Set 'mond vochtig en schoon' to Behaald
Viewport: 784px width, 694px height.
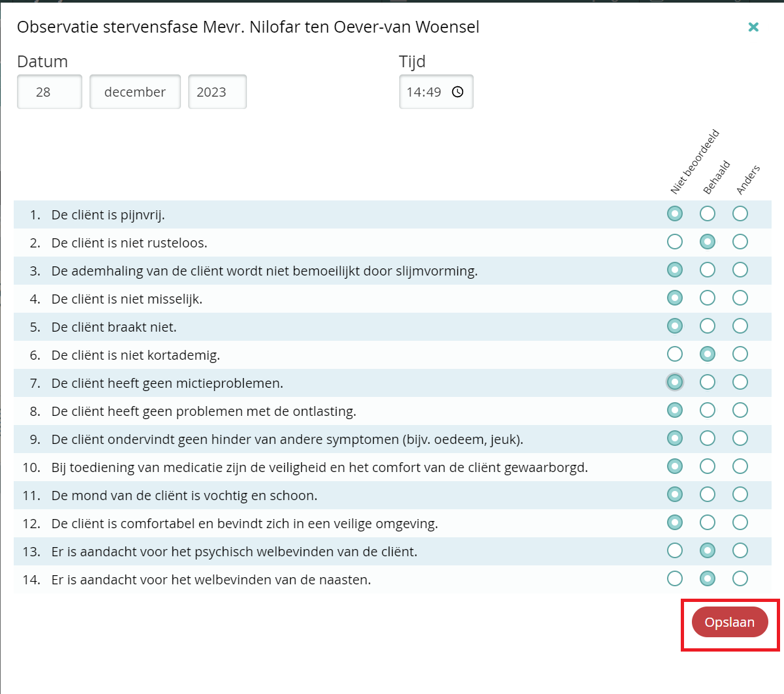708,494
